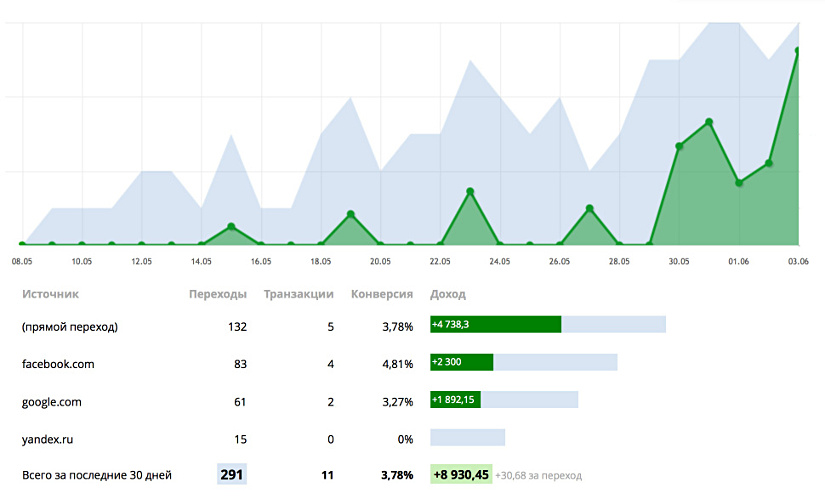Click the small green peak at 15.05
Screen dimensions: 825x499
coord(231,227)
